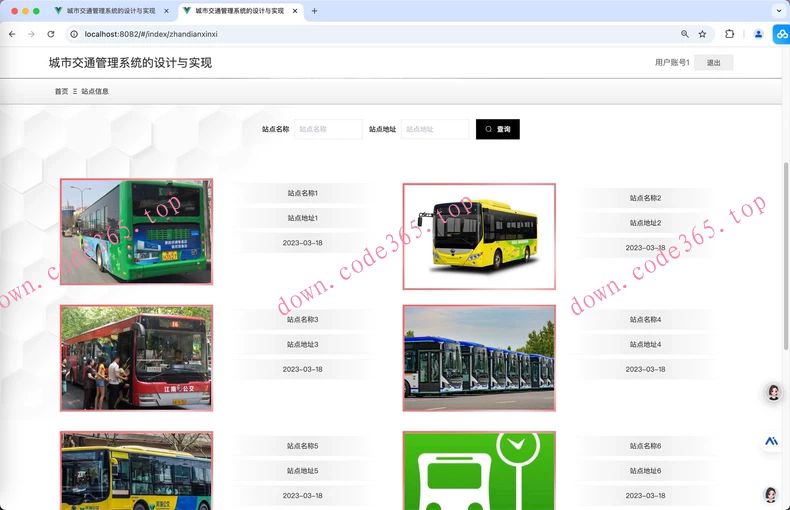
Task: Open green bus stop icon image for 站点名称6
Action: [x=479, y=471]
